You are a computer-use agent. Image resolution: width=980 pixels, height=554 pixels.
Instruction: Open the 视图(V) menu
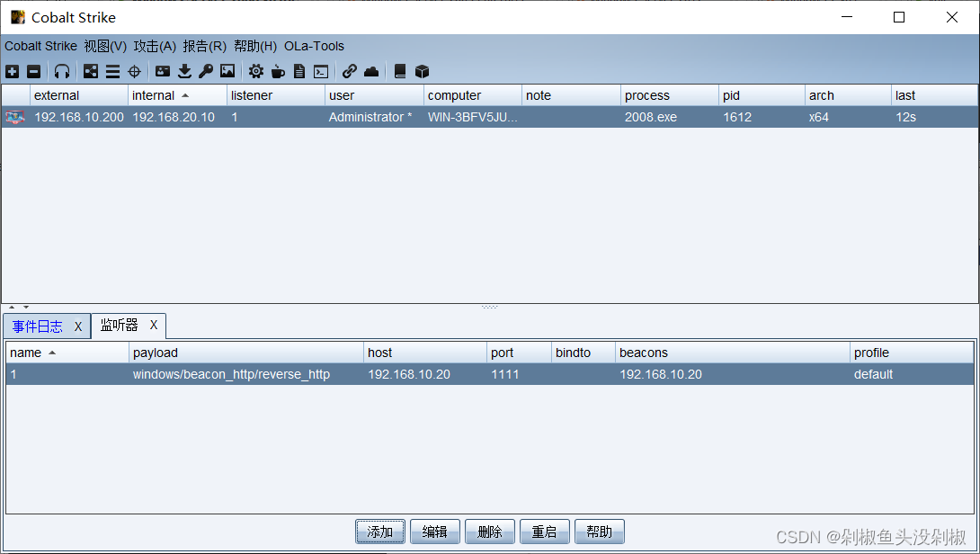click(105, 46)
